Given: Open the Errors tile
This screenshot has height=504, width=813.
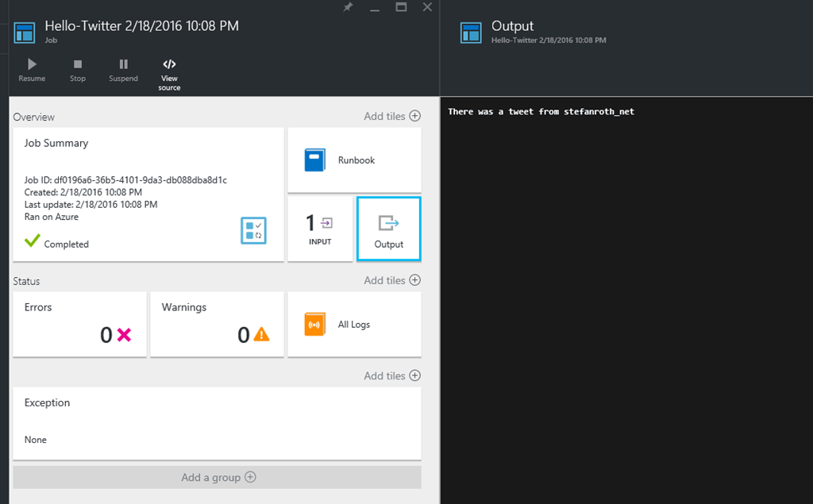Looking at the screenshot, I should (x=80, y=324).
